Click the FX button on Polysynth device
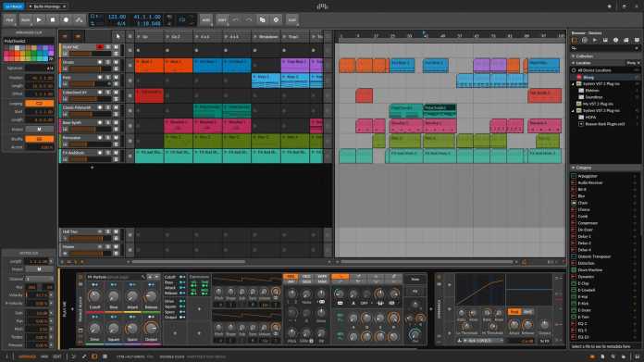 click(415, 292)
